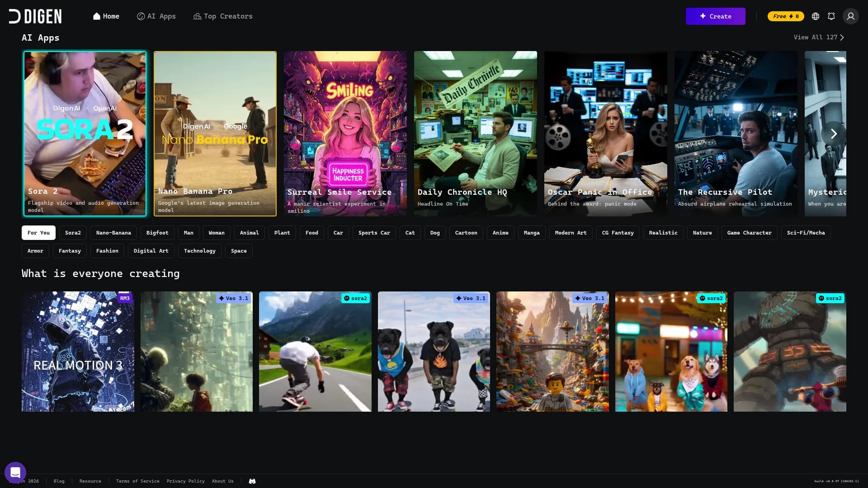Open the Daily Chronicle HQ card
868x488 pixels.
coord(476,134)
